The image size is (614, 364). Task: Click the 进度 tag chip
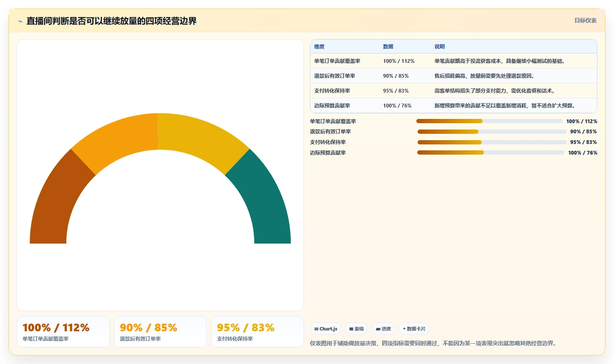point(383,329)
